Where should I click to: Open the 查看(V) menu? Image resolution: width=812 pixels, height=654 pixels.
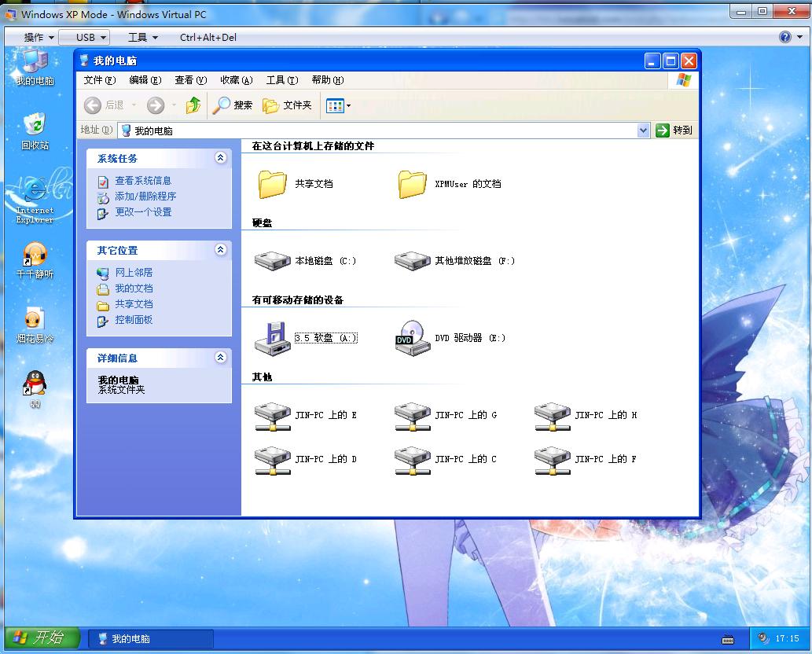(x=190, y=79)
